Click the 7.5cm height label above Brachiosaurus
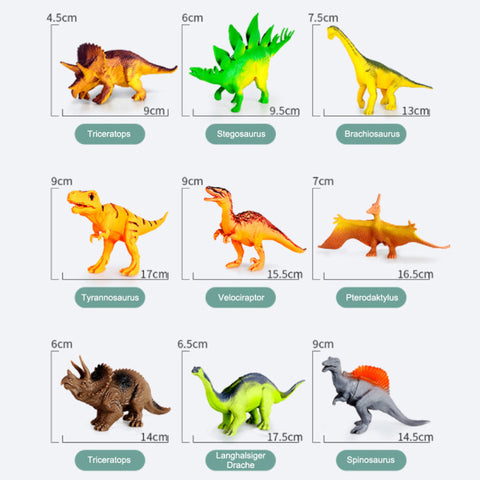The height and width of the screenshot is (480, 480). coord(323,18)
